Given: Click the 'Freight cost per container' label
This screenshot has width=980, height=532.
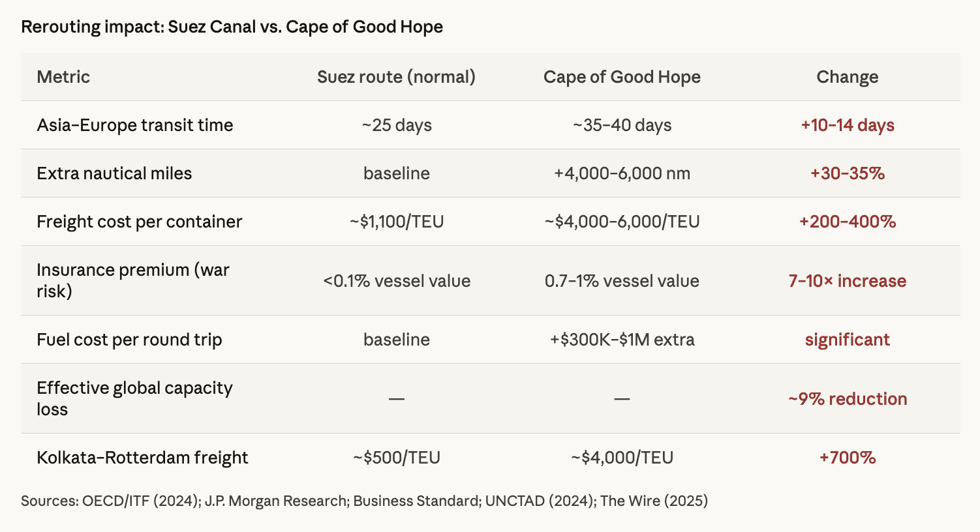Looking at the screenshot, I should click(139, 222).
